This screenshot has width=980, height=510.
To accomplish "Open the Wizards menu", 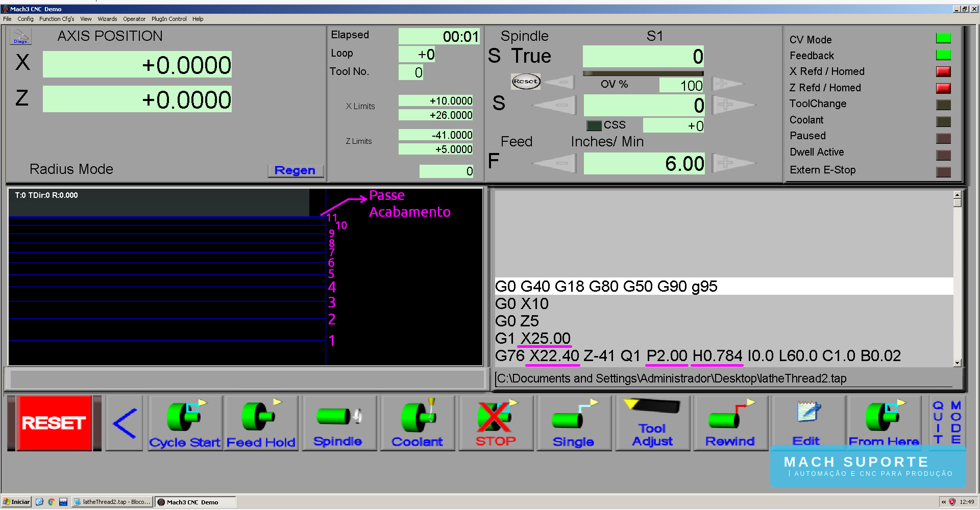I will pos(107,19).
